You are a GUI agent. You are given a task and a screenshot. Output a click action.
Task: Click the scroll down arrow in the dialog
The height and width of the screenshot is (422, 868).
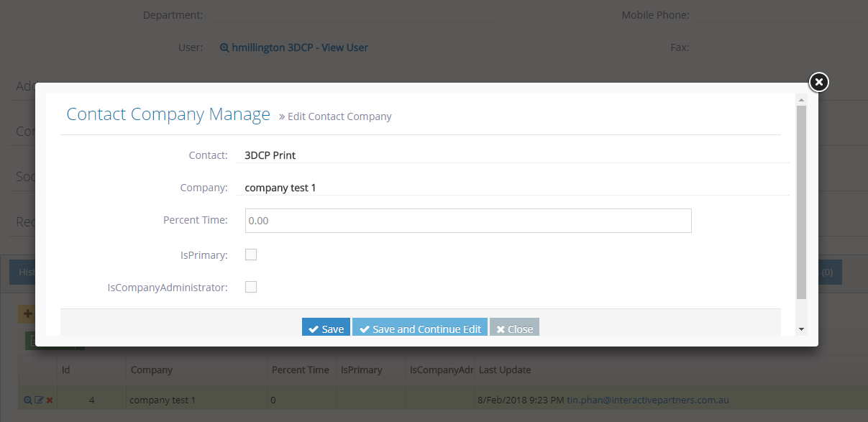[801, 329]
